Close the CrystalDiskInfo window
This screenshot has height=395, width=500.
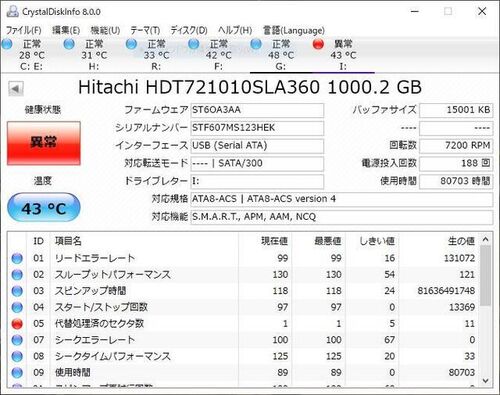pos(482,12)
